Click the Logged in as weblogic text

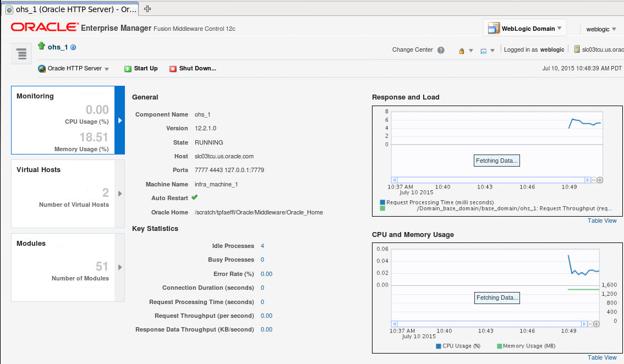pyautogui.click(x=534, y=49)
